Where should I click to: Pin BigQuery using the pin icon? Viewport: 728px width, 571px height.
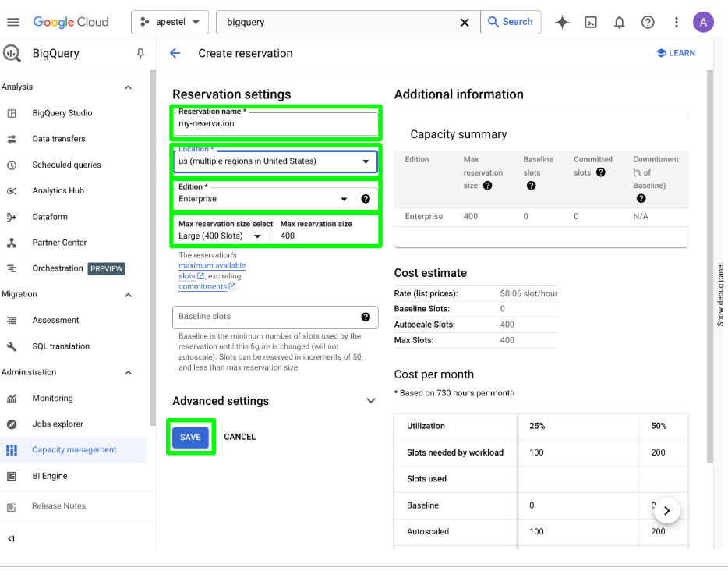point(140,53)
